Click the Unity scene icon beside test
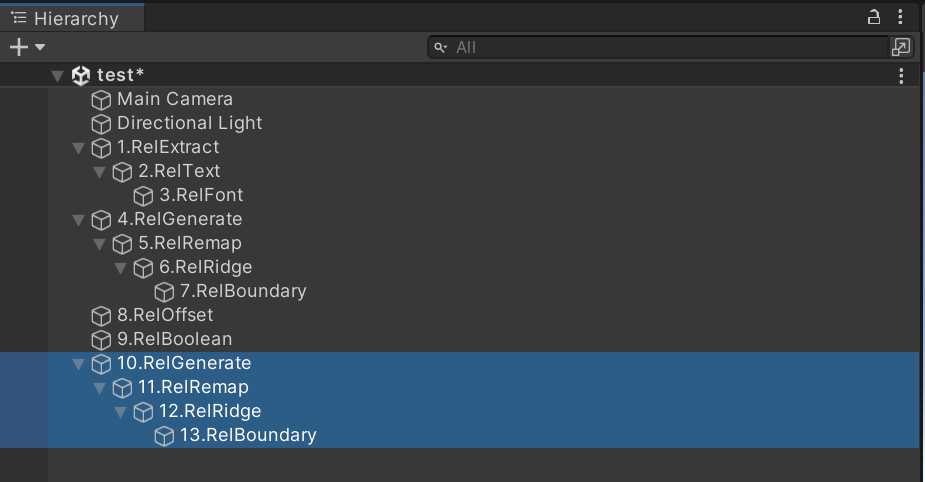This screenshot has height=482, width=925. (x=81, y=76)
